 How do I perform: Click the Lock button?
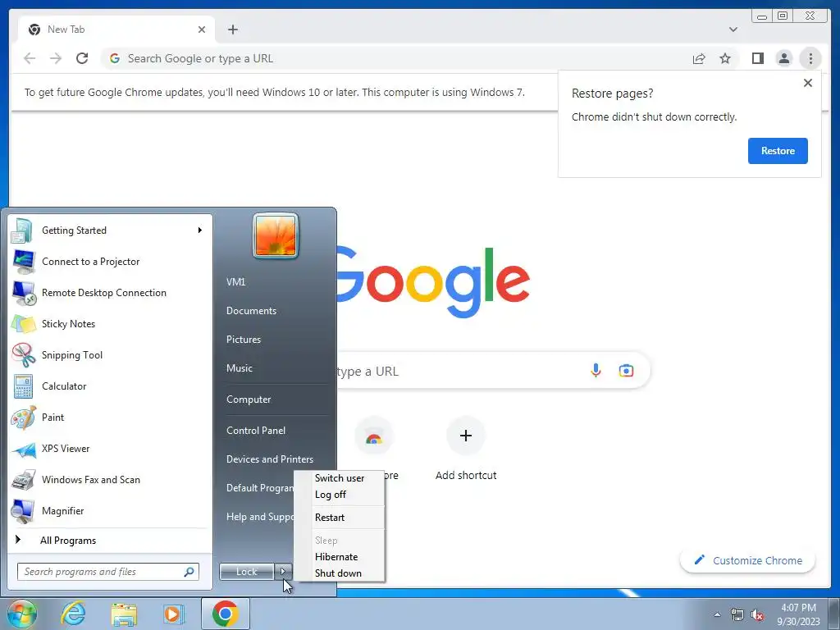click(x=247, y=572)
